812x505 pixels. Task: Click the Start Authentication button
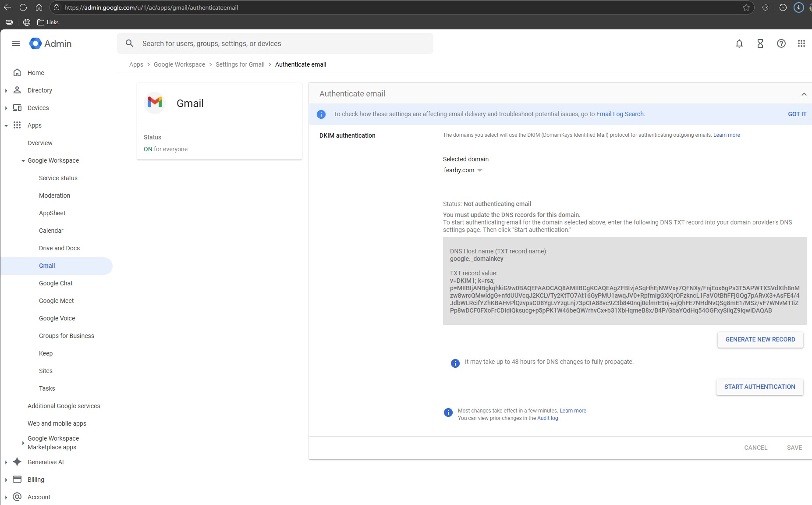tap(759, 387)
